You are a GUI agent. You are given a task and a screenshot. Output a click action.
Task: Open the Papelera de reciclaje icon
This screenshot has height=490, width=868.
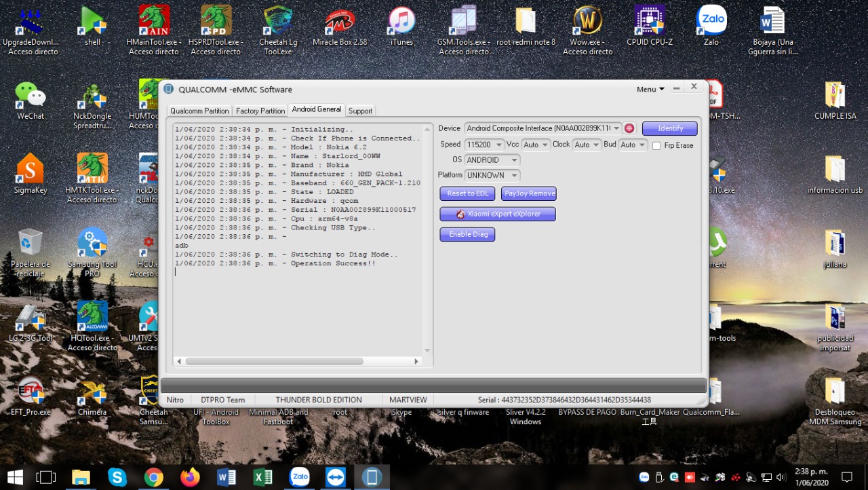click(x=31, y=253)
